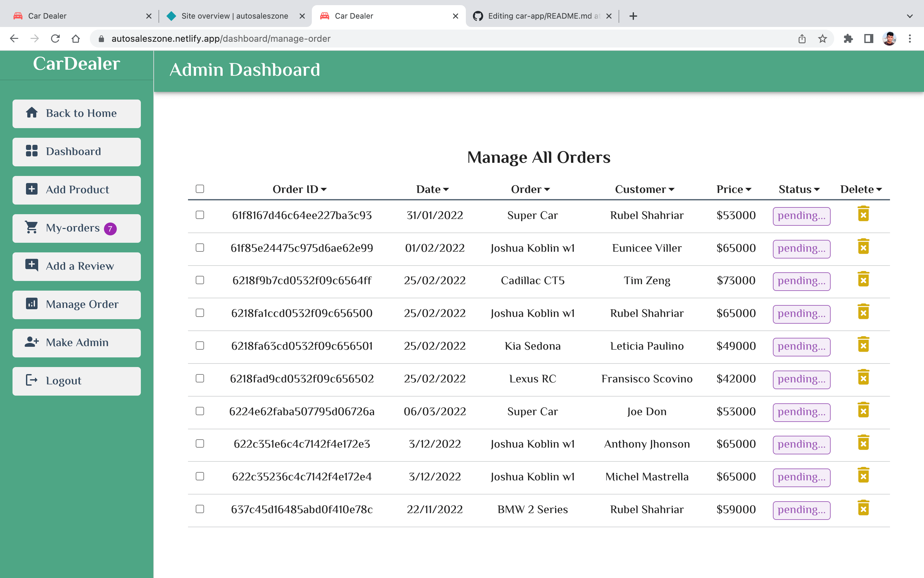924x578 pixels.
Task: Open the Status column header dropdown
Action: [x=799, y=189]
